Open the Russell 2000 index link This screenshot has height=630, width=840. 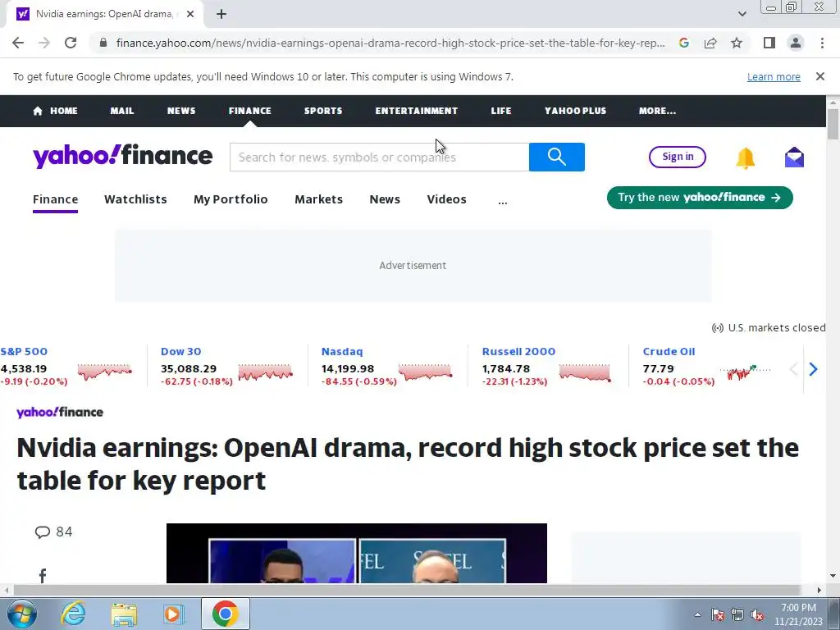(518, 351)
